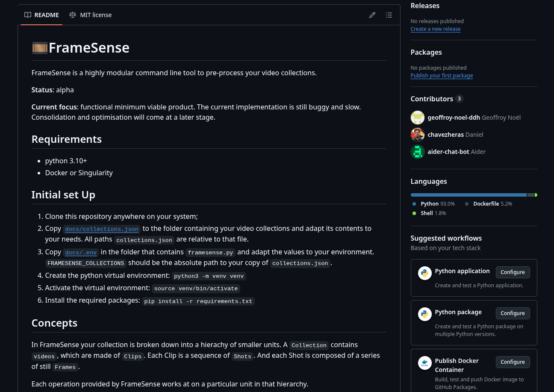
Task: Configure the Python application workflow
Action: pyautogui.click(x=513, y=272)
